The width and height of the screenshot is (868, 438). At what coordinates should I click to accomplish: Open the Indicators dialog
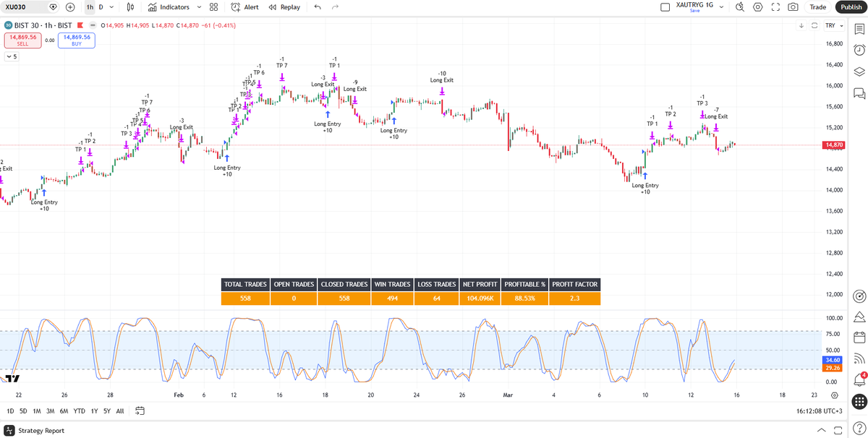[x=169, y=7]
